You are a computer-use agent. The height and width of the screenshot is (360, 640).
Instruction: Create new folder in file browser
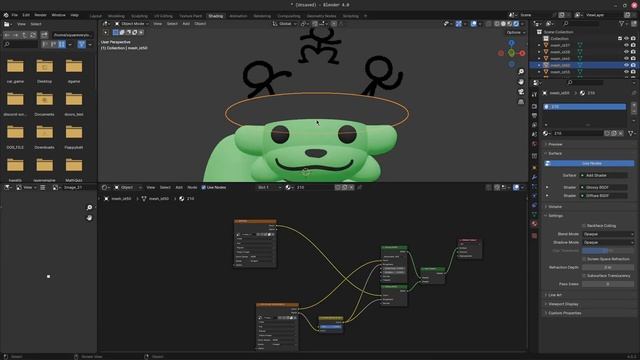click(x=44, y=35)
